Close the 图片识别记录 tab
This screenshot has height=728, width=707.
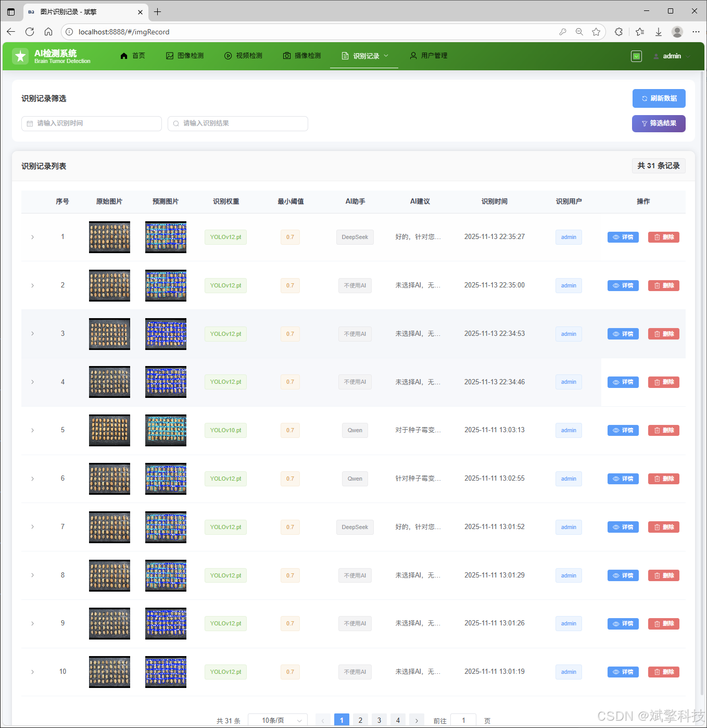tap(140, 11)
